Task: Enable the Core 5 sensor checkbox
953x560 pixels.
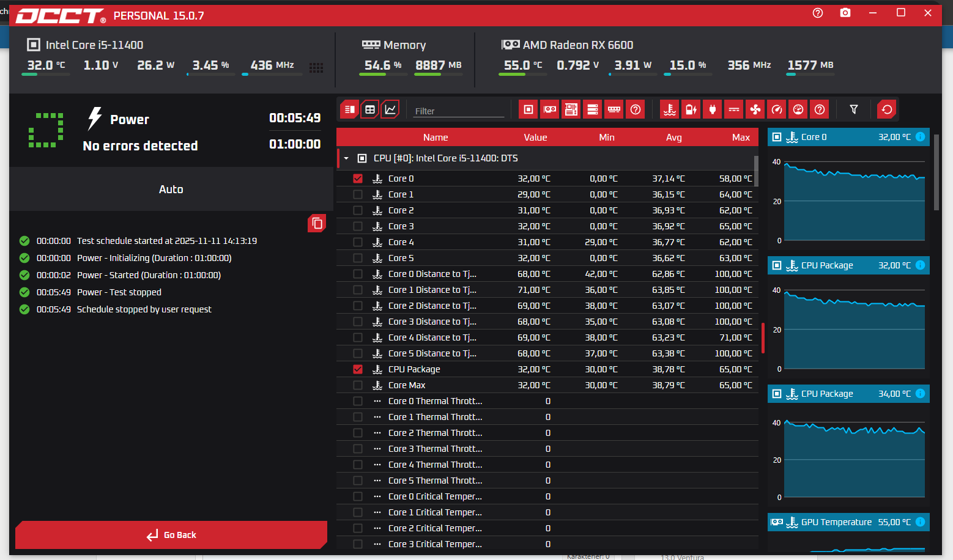Action: coord(358,258)
